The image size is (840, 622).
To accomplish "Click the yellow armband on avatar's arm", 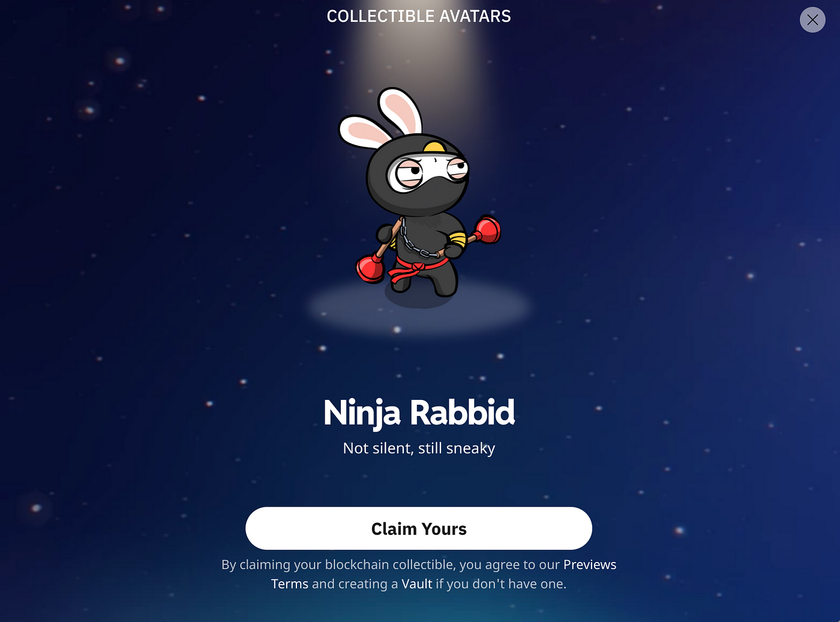I will pos(458,241).
